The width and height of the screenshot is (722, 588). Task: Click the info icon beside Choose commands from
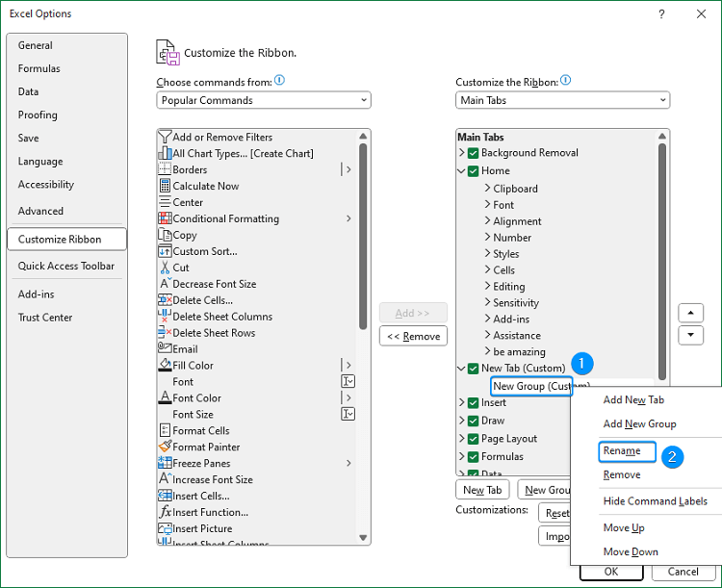pos(279,80)
